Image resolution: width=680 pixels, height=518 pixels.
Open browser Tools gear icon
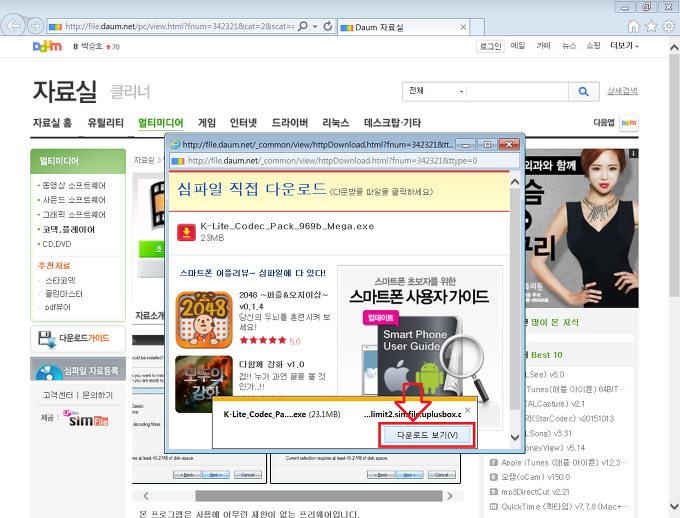click(x=668, y=26)
